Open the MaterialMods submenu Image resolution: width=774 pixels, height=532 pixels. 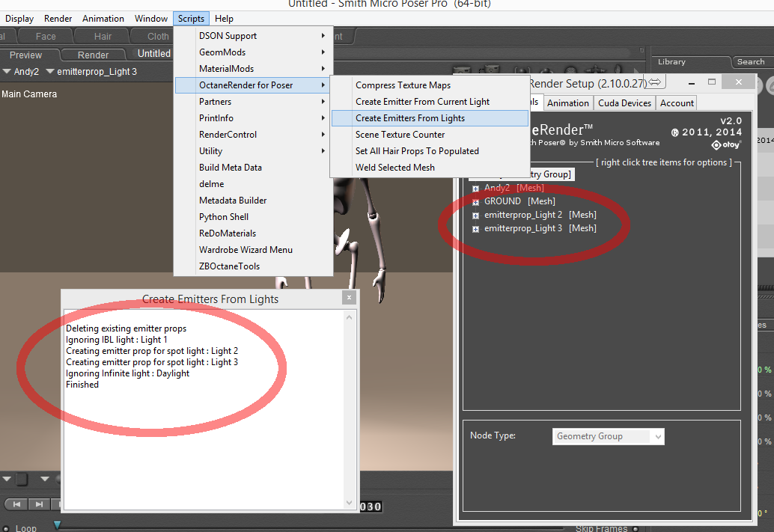(254, 69)
